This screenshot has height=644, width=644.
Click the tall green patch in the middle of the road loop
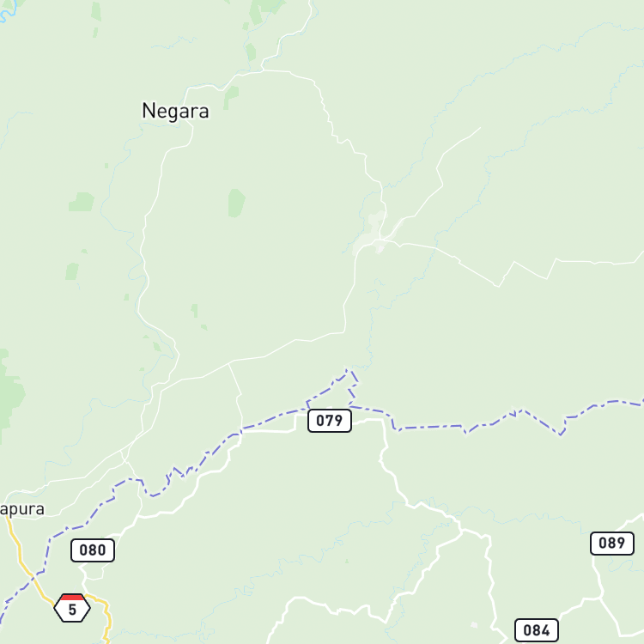tap(237, 203)
